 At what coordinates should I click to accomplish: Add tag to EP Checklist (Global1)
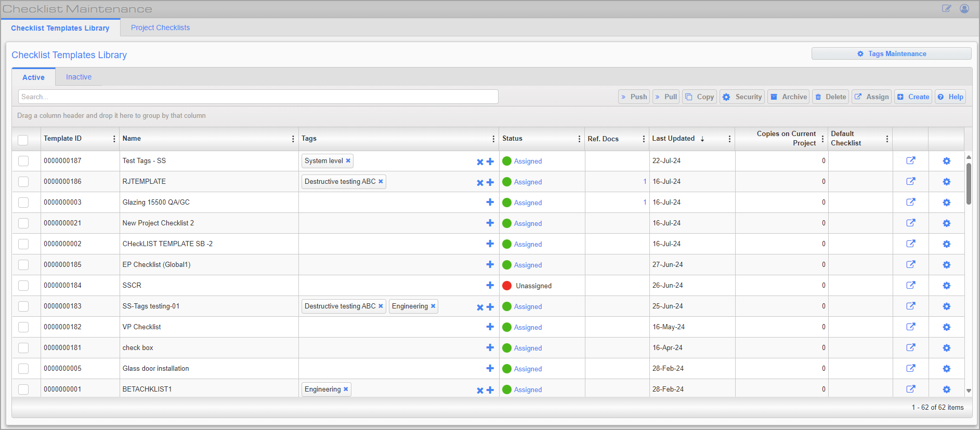pos(490,264)
